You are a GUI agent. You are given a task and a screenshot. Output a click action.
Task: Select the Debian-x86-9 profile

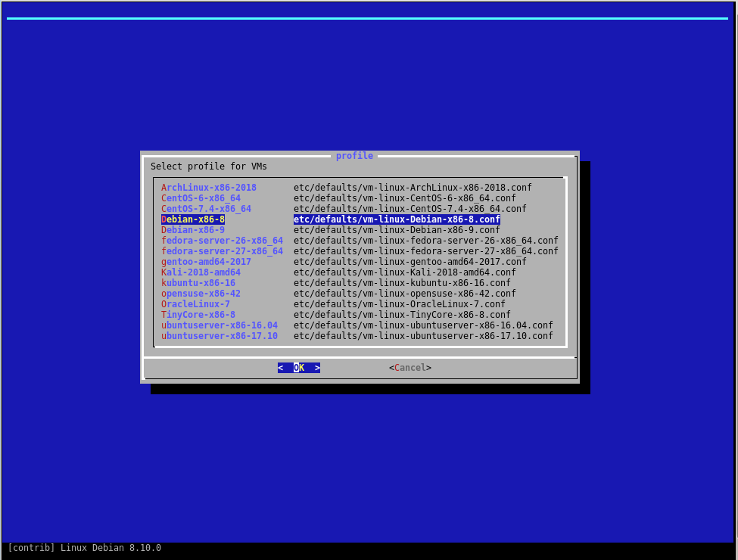click(193, 229)
